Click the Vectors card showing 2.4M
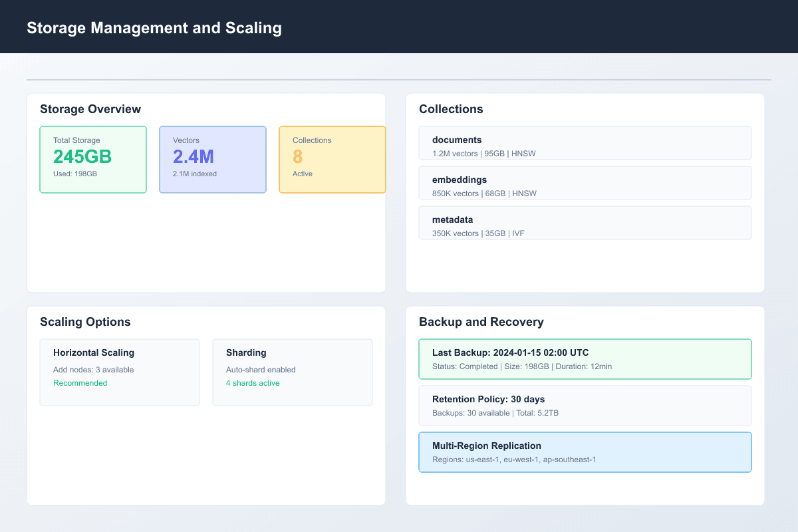Screen dimensions: 798x532 click(x=213, y=160)
